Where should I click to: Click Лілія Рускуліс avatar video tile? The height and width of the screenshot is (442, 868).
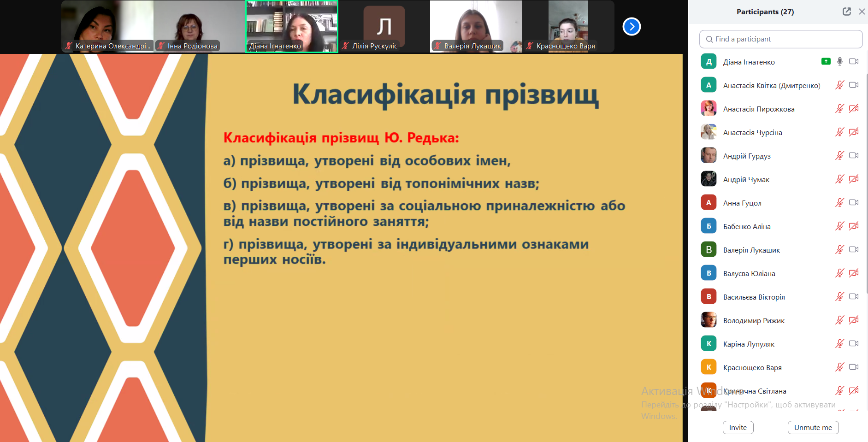(384, 26)
